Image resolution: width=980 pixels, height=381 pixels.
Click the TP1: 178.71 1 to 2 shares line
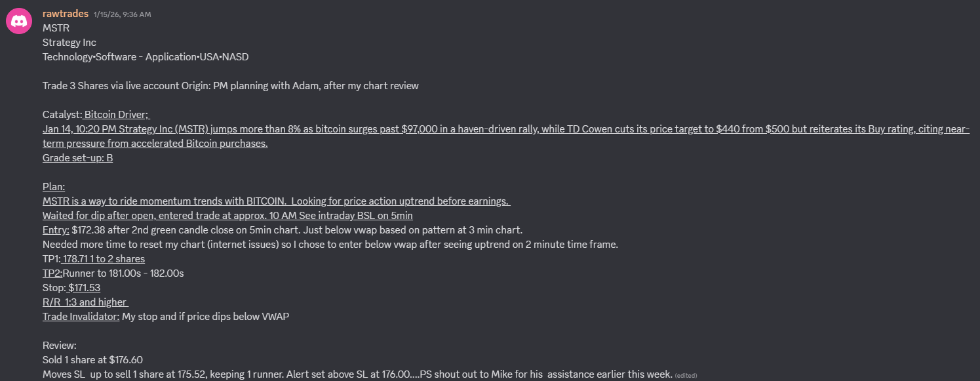(x=94, y=259)
